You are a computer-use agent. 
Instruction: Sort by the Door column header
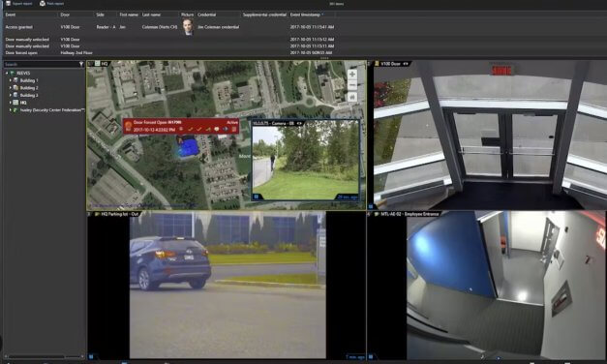tap(65, 15)
